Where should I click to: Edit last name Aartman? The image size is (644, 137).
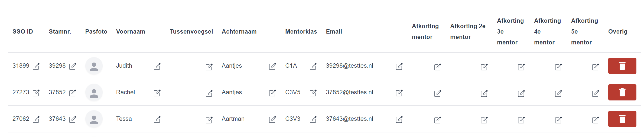click(272, 119)
